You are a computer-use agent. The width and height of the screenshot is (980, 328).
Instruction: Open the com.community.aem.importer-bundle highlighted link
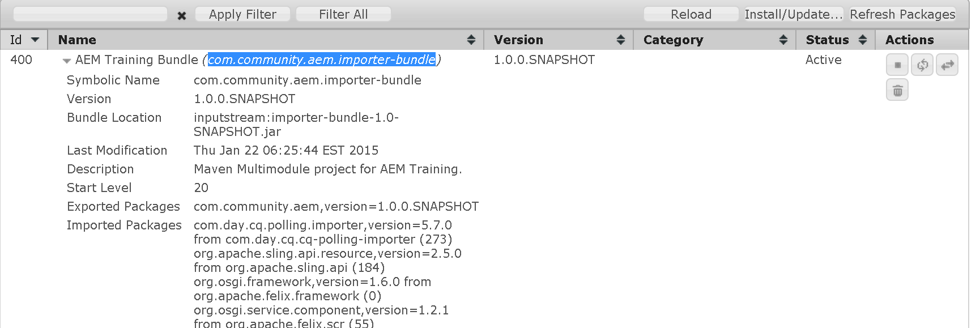[x=322, y=59]
